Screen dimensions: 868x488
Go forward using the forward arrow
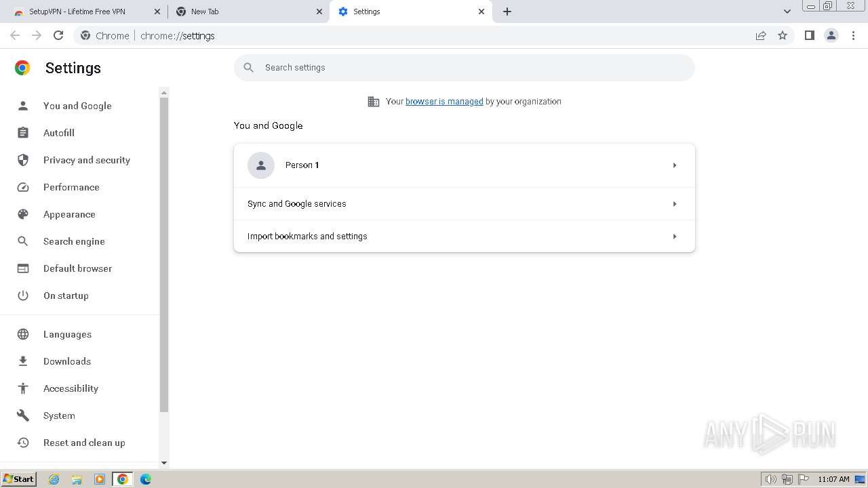(x=37, y=35)
